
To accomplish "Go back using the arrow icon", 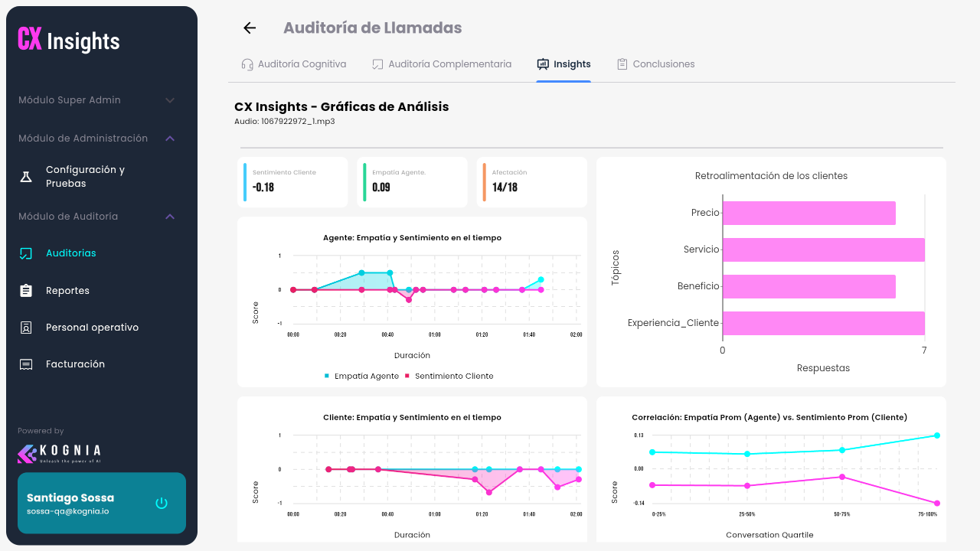I will tap(250, 28).
